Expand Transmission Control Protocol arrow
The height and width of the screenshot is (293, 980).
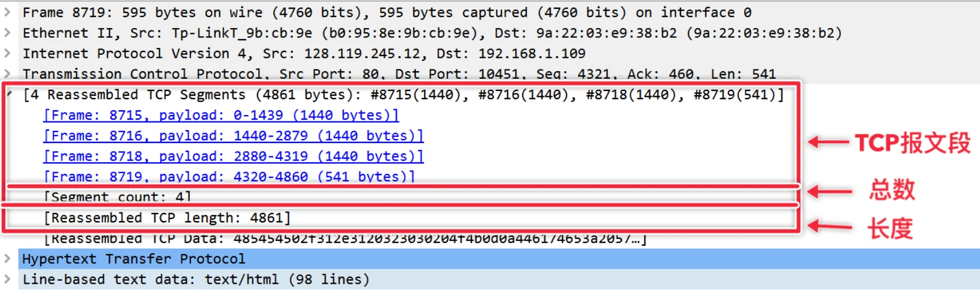coord(8,74)
